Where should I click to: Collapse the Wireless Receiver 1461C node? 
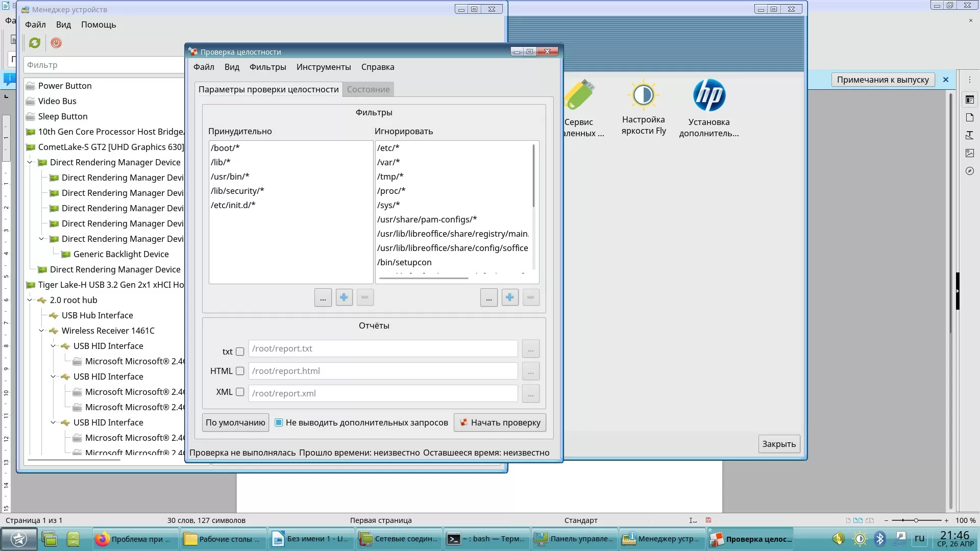click(x=41, y=331)
